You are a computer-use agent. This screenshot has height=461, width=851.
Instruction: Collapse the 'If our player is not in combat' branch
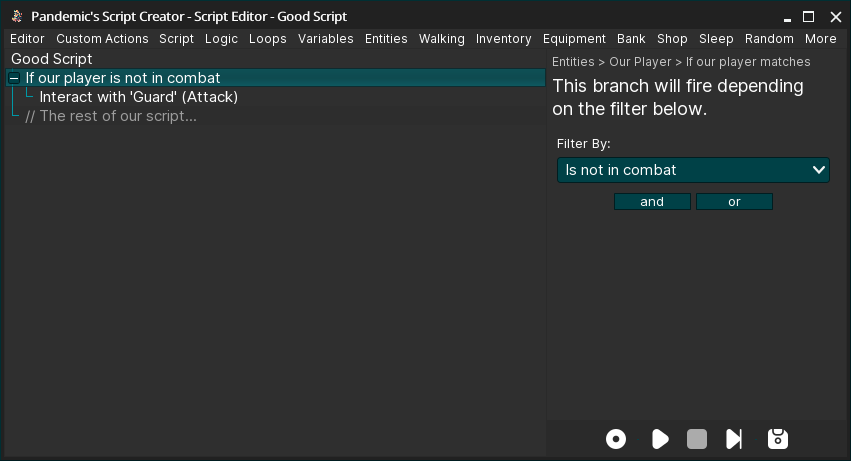coord(14,78)
